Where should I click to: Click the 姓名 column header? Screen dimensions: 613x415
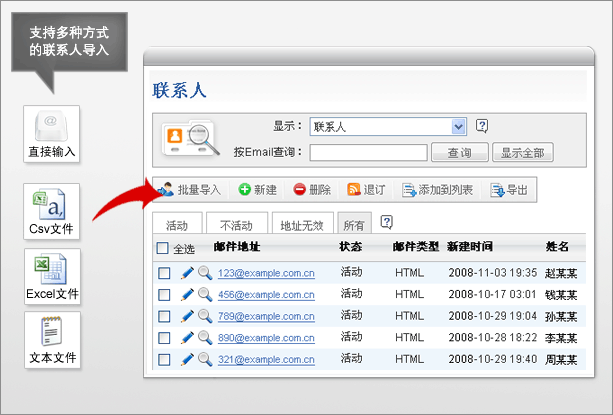click(x=557, y=247)
